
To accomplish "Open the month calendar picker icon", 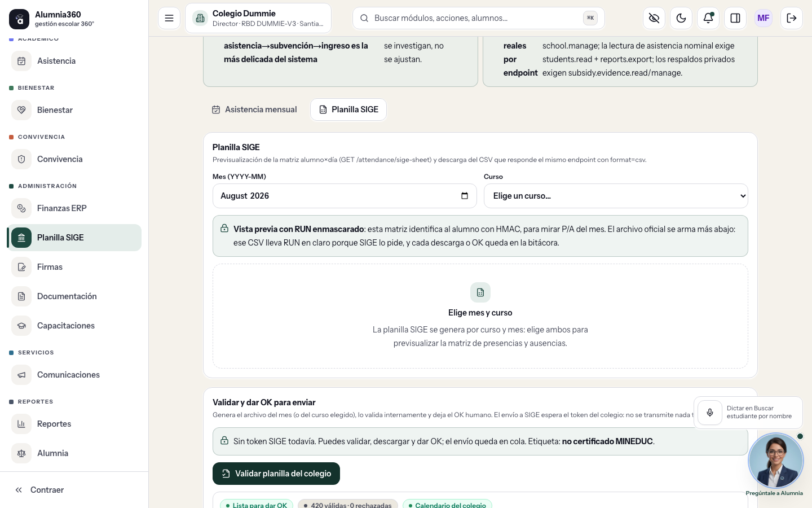I will tap(465, 196).
